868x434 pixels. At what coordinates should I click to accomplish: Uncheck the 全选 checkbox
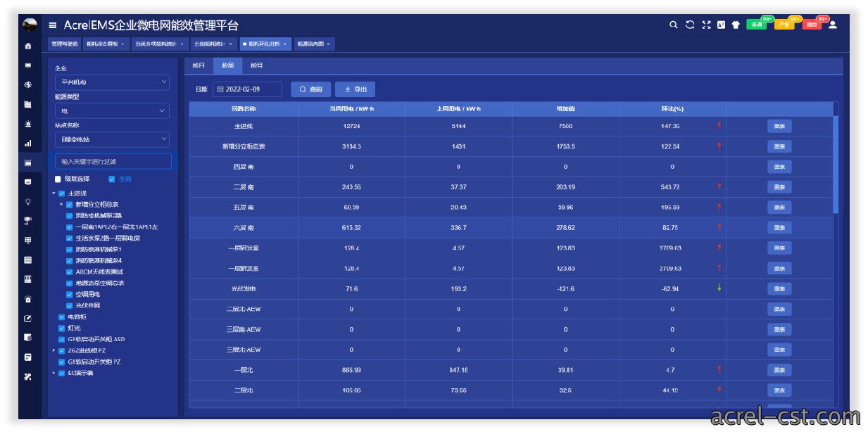tap(112, 179)
